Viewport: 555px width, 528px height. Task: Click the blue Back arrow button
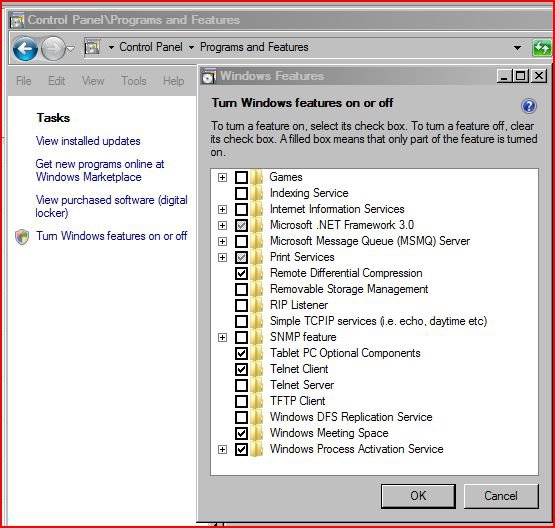tap(25, 48)
